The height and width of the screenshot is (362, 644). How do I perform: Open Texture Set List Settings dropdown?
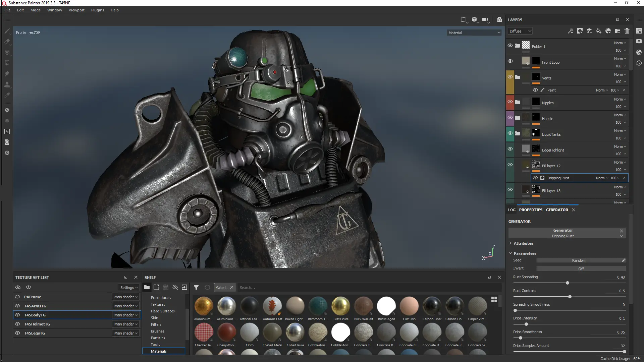click(129, 288)
